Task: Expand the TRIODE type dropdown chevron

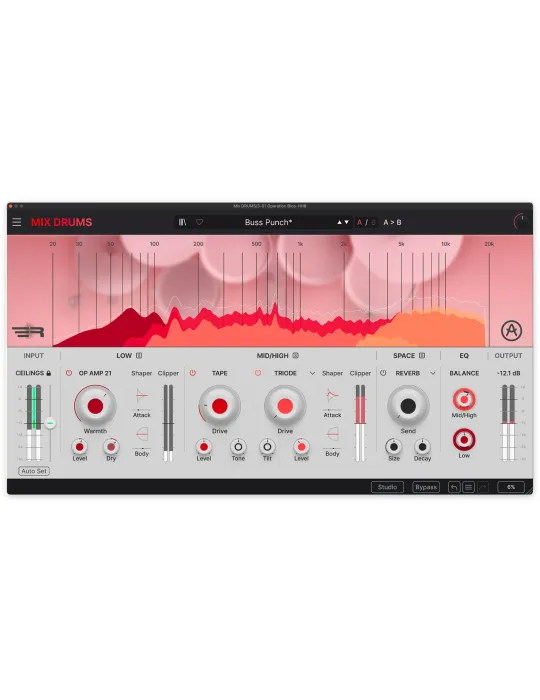Action: click(312, 373)
